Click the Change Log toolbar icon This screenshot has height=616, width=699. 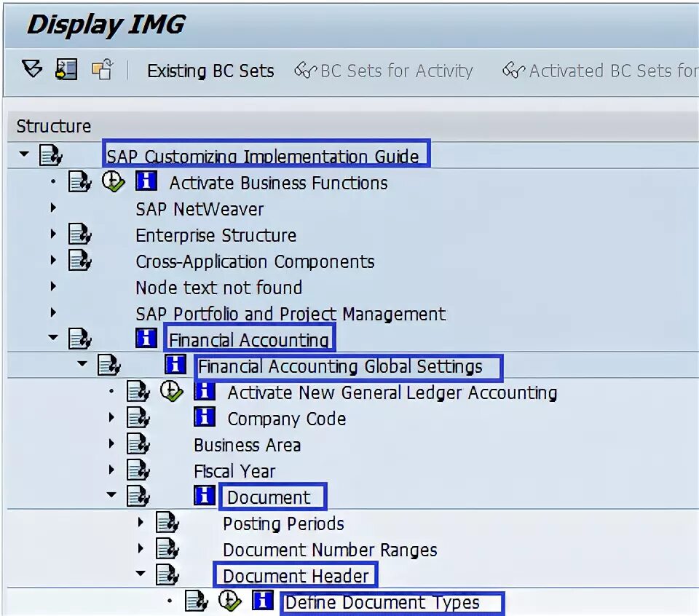pos(102,69)
